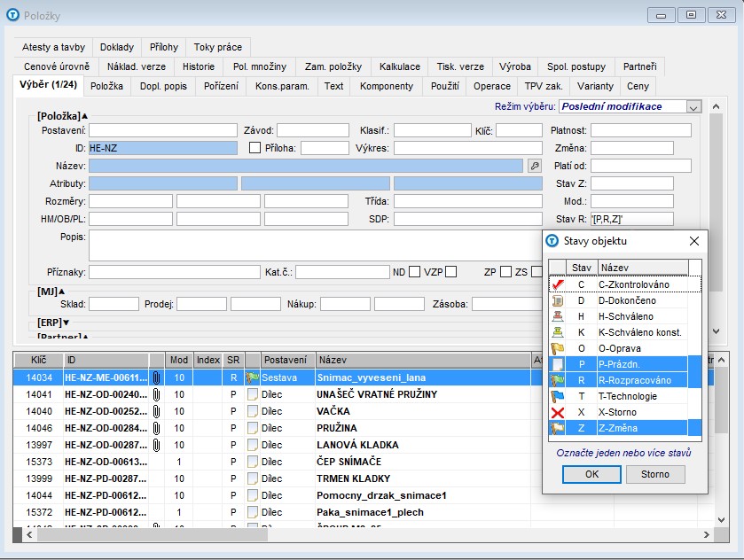
Task: Click the flag icon for Z-Změna state
Action: (x=558, y=428)
